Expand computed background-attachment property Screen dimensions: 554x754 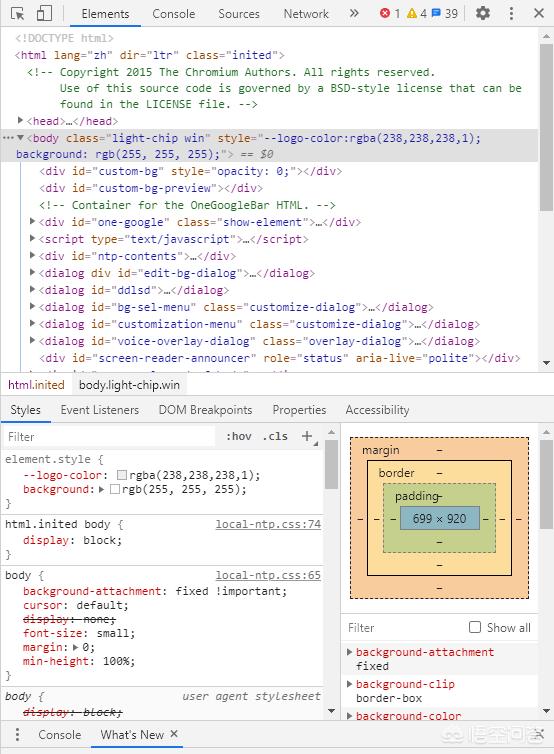tap(350, 652)
